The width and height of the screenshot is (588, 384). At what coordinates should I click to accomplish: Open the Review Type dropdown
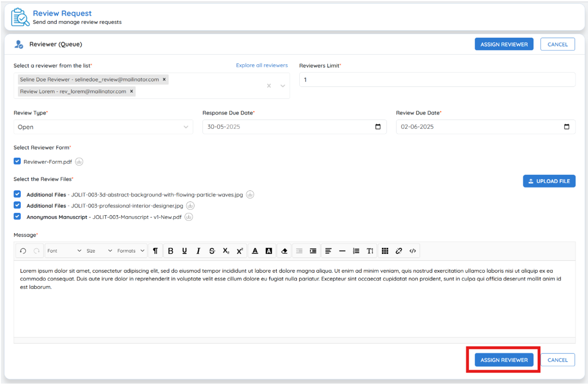pyautogui.click(x=103, y=127)
